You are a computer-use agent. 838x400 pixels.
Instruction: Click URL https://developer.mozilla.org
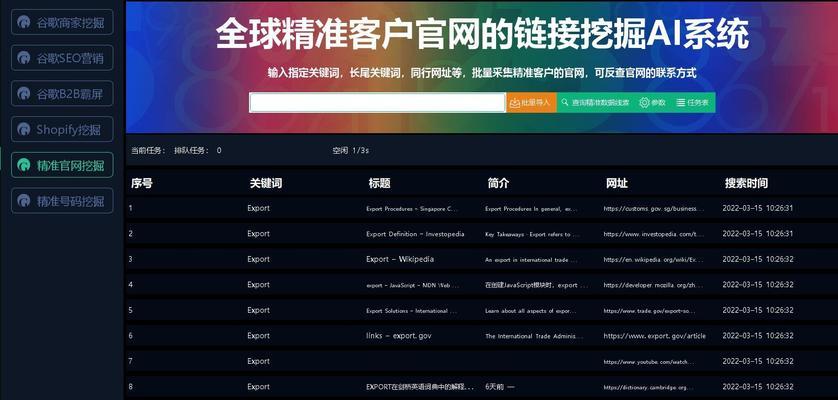[654, 285]
